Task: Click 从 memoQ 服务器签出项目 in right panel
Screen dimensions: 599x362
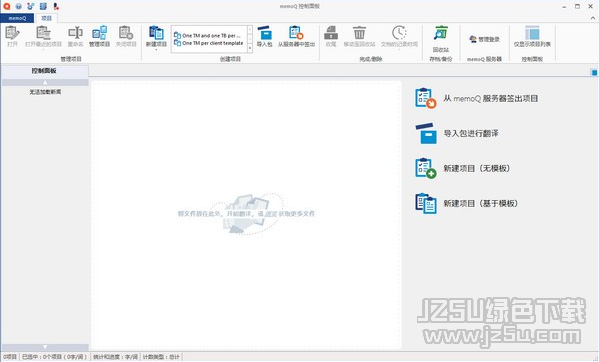Action: 477,99
